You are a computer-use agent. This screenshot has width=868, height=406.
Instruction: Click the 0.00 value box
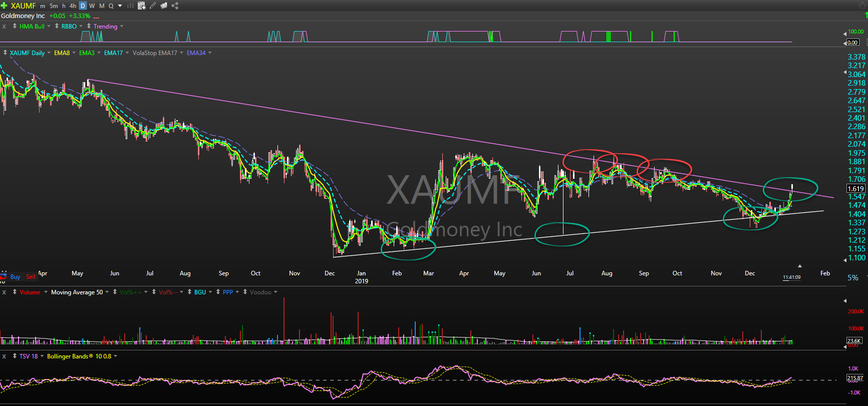852,43
